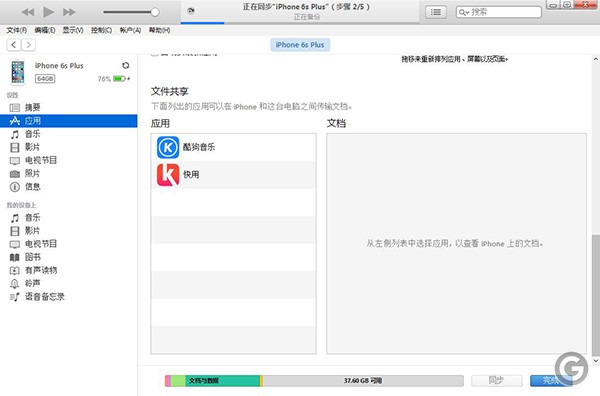Screen dimensions: 600x396
Task: Open 图书 books in sidebar
Action: tap(68, 257)
